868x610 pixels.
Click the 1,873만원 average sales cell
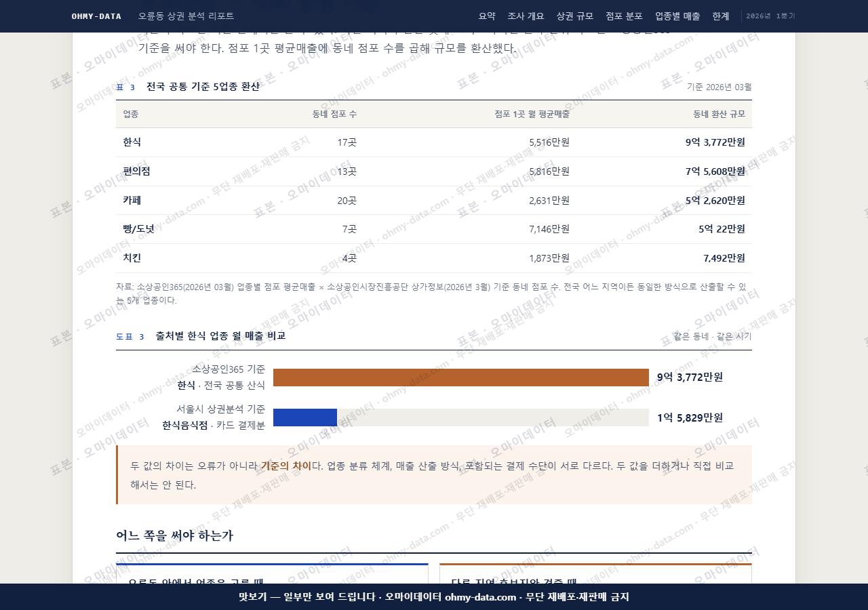pyautogui.click(x=549, y=258)
